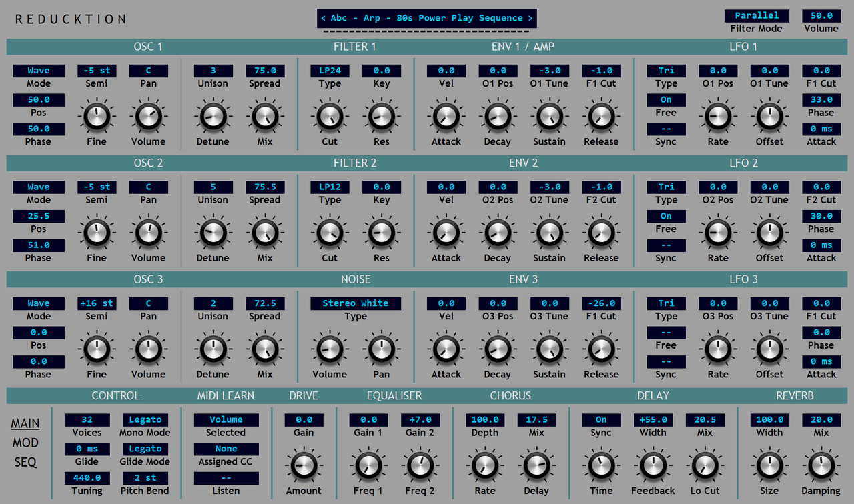The width and height of the screenshot is (854, 504).
Task: Click the Equaliser Freq 1 knob
Action: (x=368, y=465)
